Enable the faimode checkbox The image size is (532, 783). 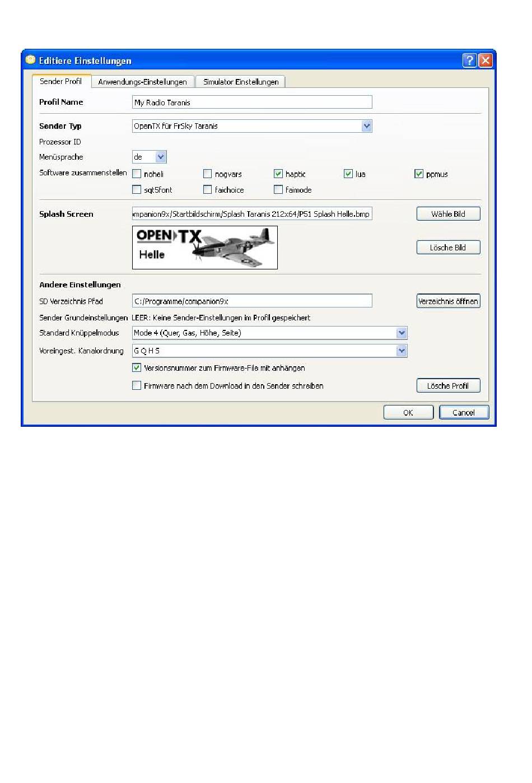click(278, 189)
